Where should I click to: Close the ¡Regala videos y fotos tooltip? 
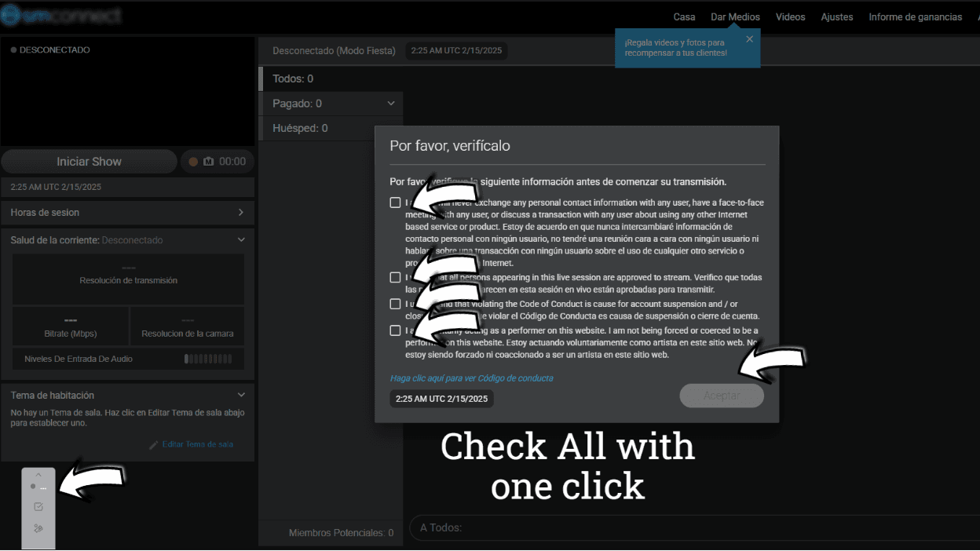[x=749, y=39]
